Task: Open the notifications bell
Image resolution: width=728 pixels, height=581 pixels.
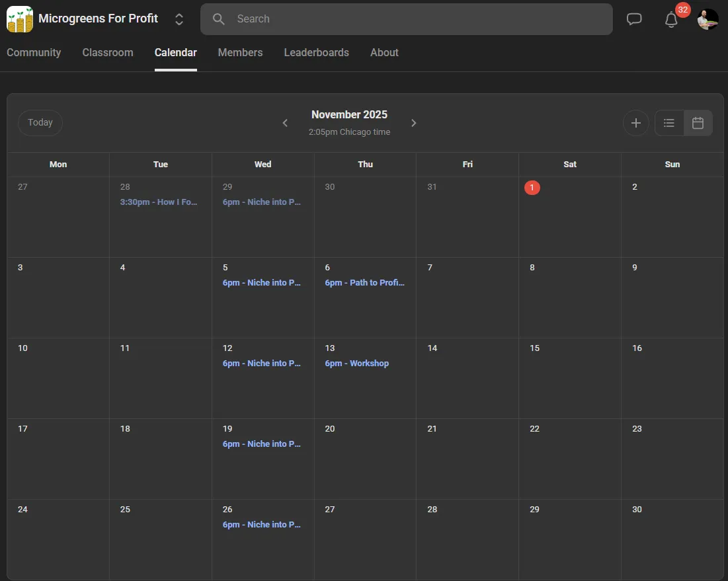Action: 671,20
